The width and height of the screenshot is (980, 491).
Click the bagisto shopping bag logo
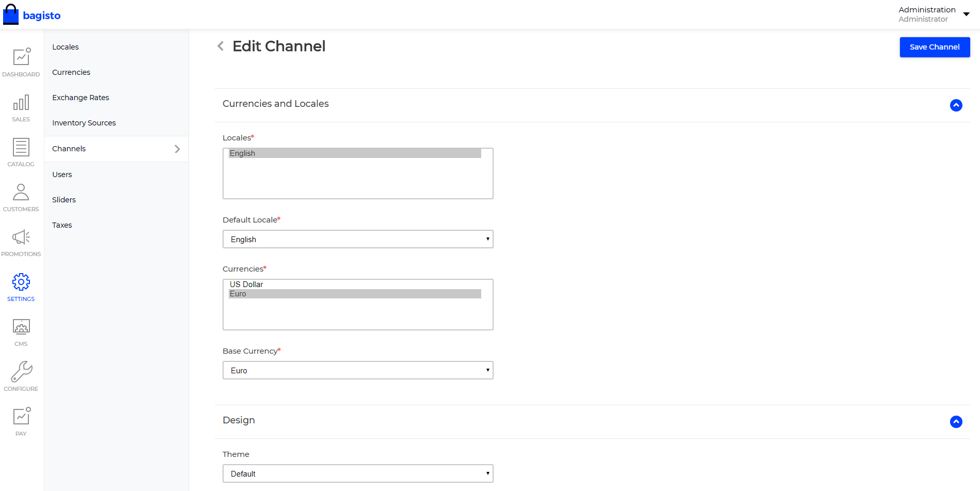[11, 14]
